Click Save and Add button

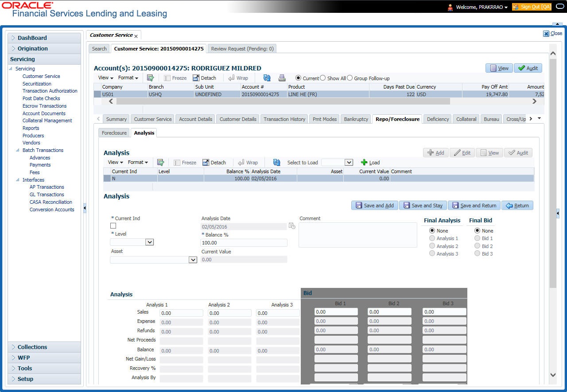click(x=374, y=206)
